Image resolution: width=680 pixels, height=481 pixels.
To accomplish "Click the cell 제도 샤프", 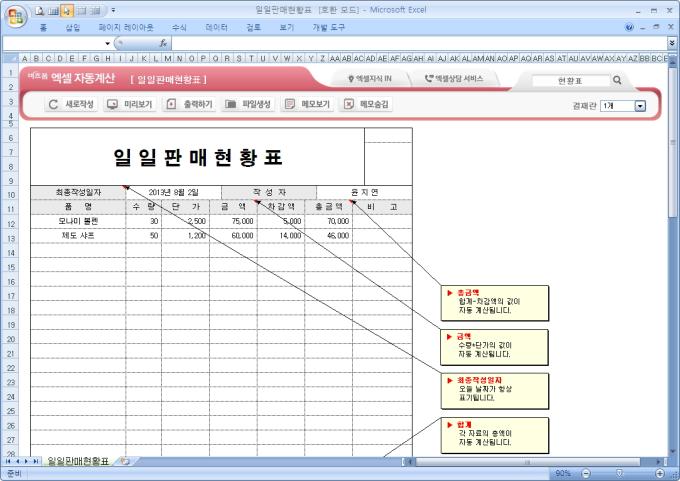I will pos(78,236).
